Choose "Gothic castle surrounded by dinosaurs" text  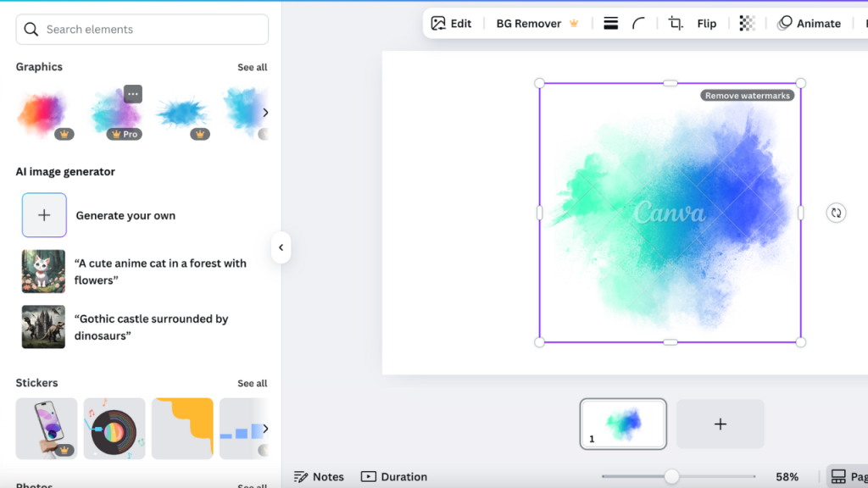pos(151,327)
